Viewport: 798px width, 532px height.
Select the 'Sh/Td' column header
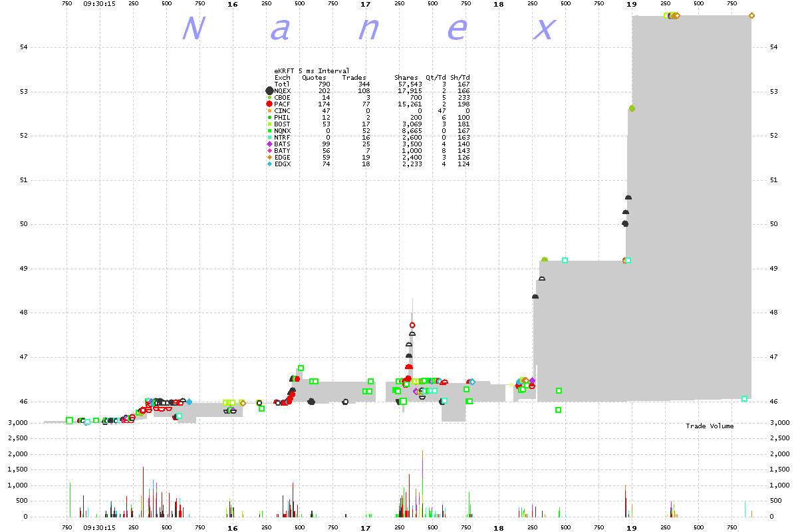pos(461,78)
